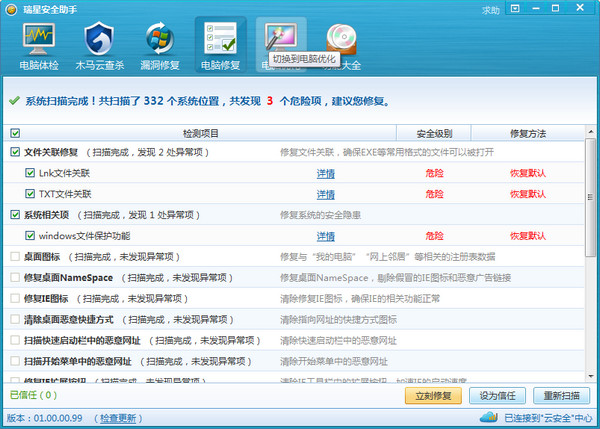Screen dimensions: 600x429
Task: Open the 求助 help menu in the title bar
Action: (x=491, y=10)
